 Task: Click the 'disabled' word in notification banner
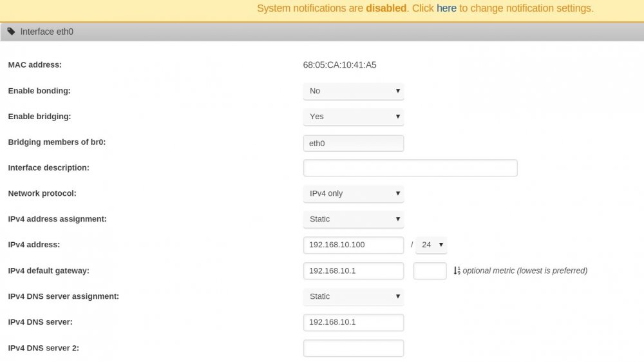point(386,8)
